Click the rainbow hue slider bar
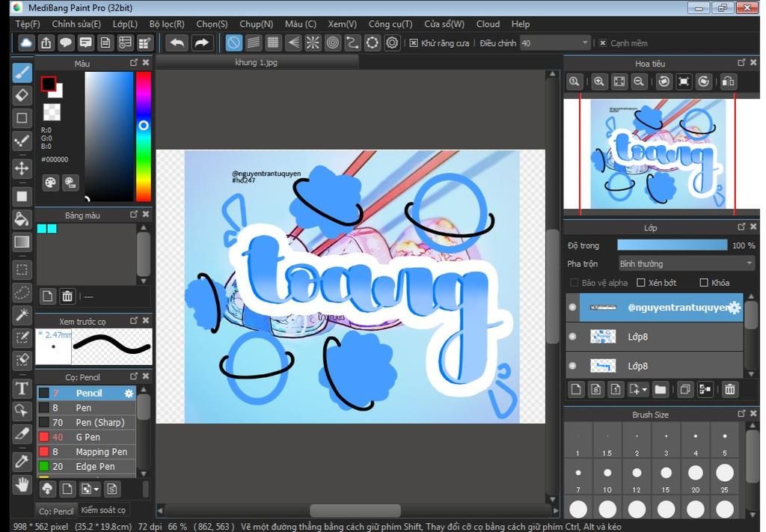766x532 pixels. tap(143, 136)
